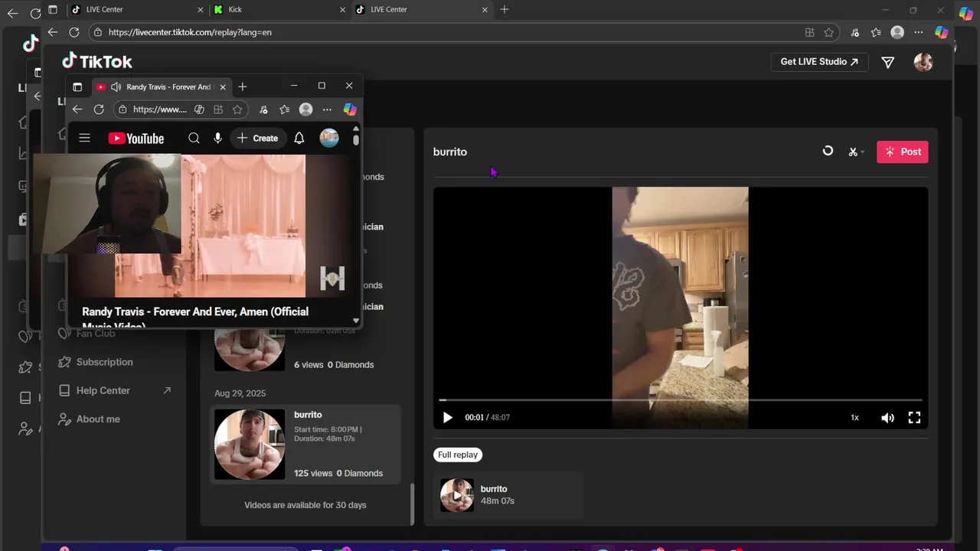Refresh the YouTube page
Screen dimensions: 980x551
coord(99,109)
